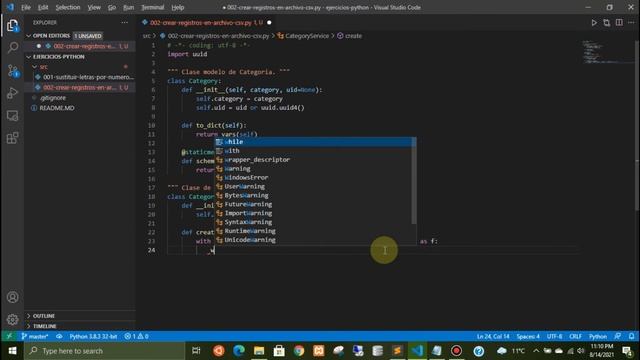Collapse the src folder
640x360 pixels.
tap(80, 67)
